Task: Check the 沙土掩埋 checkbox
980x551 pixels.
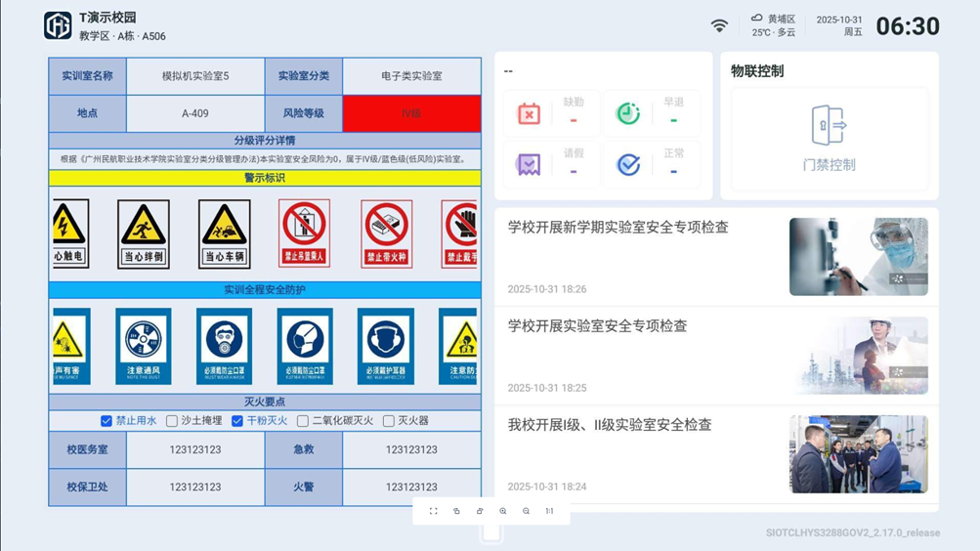Action: pos(171,421)
